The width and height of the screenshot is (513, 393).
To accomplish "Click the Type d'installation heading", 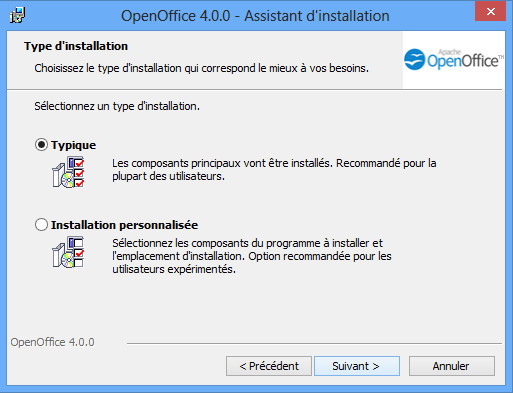I will pyautogui.click(x=76, y=46).
